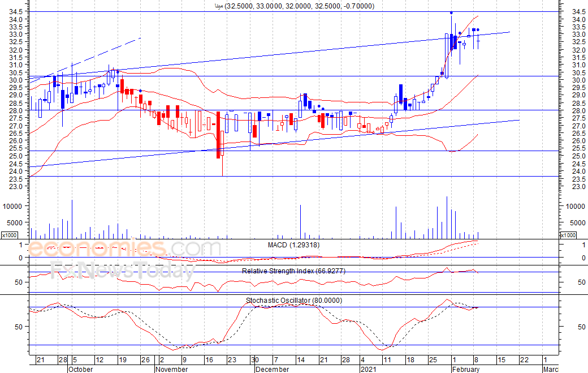This screenshot has height=373, width=588.
Task: Click the long red candle in mid-November
Action: [218, 135]
